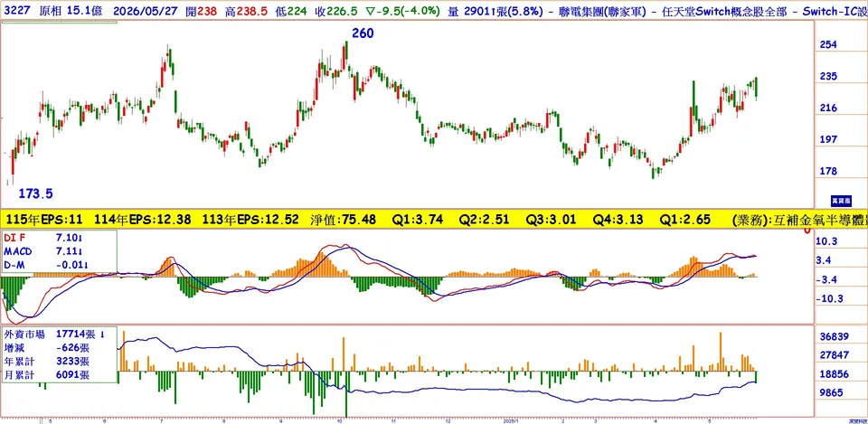Click the 114年EPS:12.38 entry
Image resolution: width=868 pixels, height=424 pixels.
[x=143, y=220]
